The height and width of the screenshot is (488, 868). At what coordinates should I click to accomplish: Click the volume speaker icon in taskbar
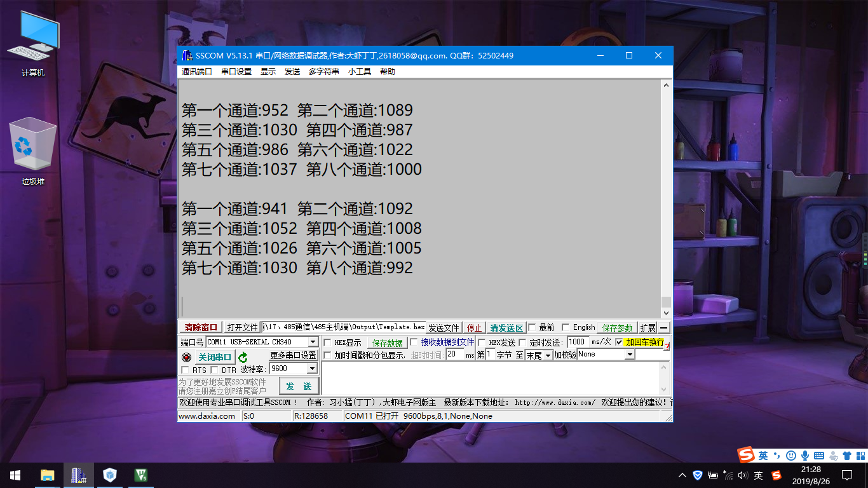(x=742, y=475)
